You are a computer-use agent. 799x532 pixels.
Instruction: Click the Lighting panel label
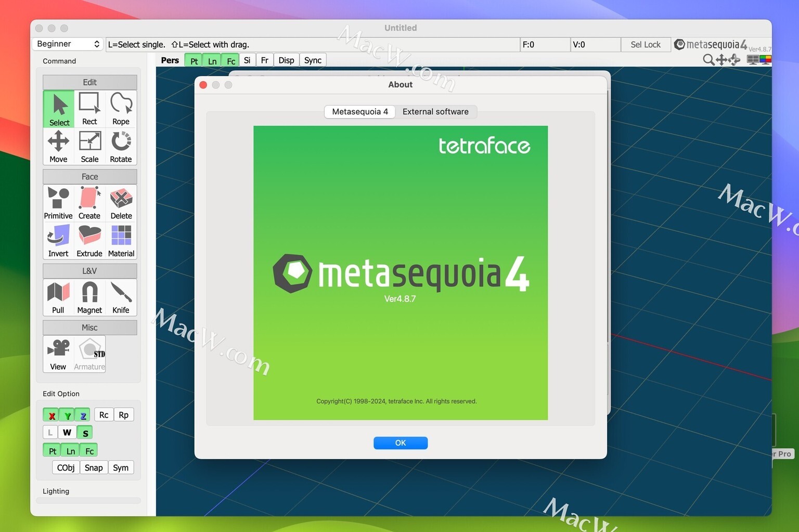[56, 491]
